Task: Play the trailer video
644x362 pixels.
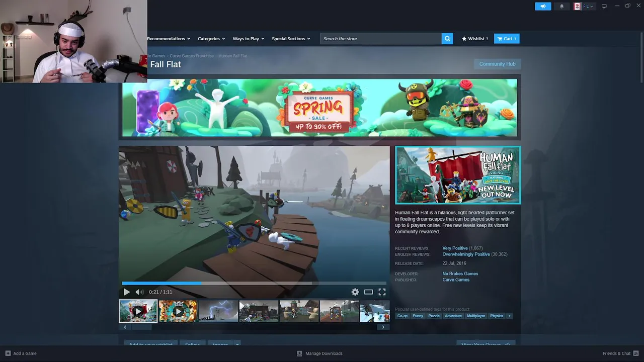Action: [126, 292]
